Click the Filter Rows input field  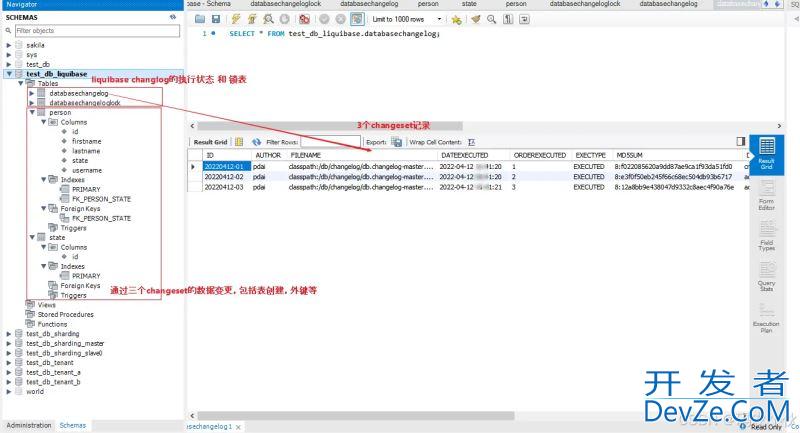point(330,142)
